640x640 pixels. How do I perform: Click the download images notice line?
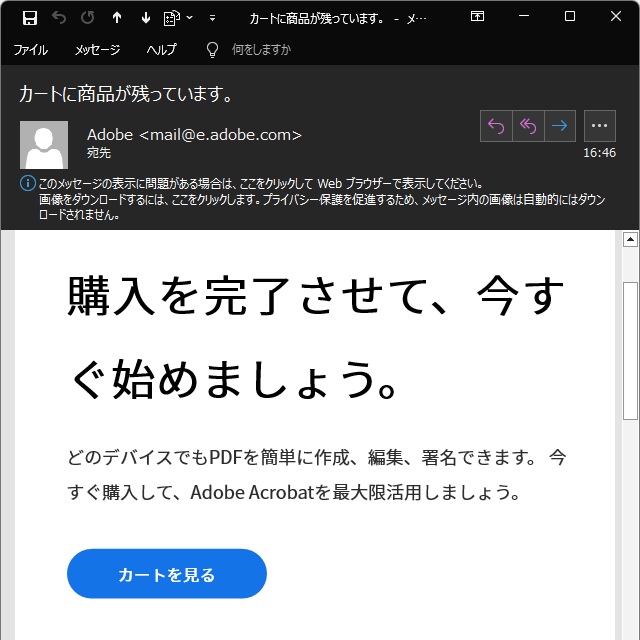tap(322, 207)
